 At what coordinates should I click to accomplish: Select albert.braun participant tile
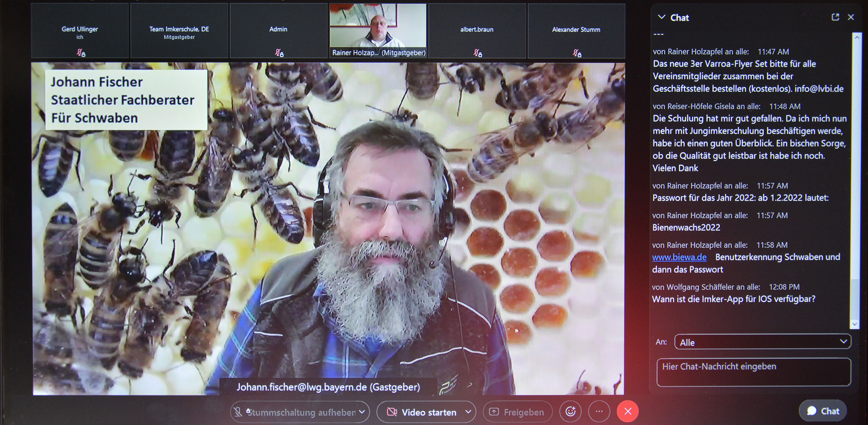(x=477, y=31)
